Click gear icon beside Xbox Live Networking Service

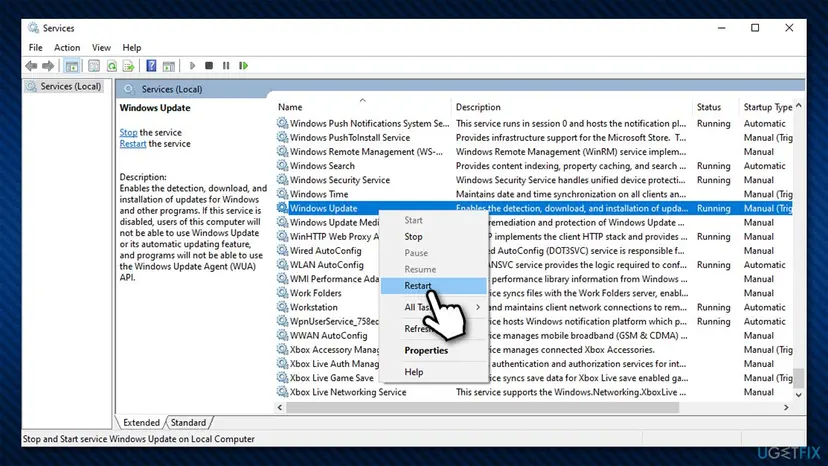pyautogui.click(x=283, y=392)
